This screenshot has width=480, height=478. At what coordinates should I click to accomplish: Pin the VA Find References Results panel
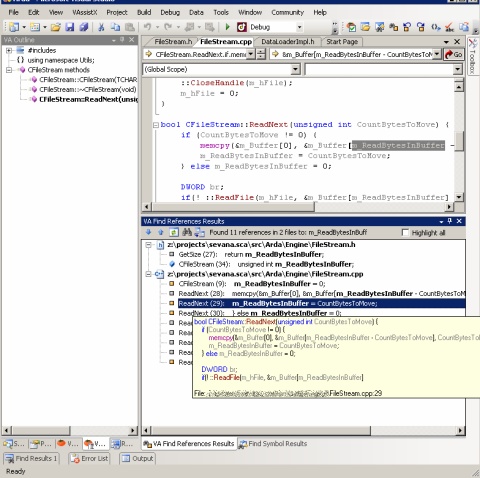450,221
